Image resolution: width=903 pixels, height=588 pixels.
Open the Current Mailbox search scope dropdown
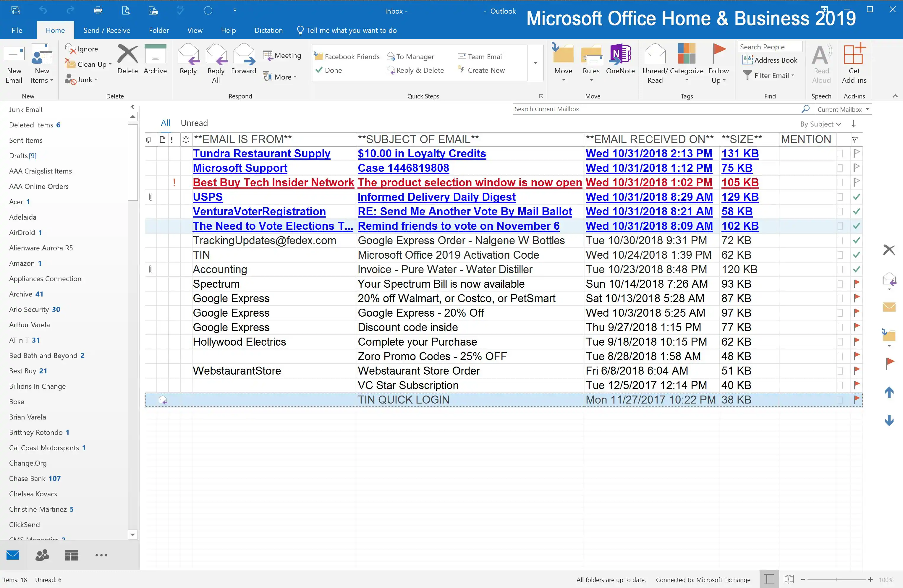(867, 109)
